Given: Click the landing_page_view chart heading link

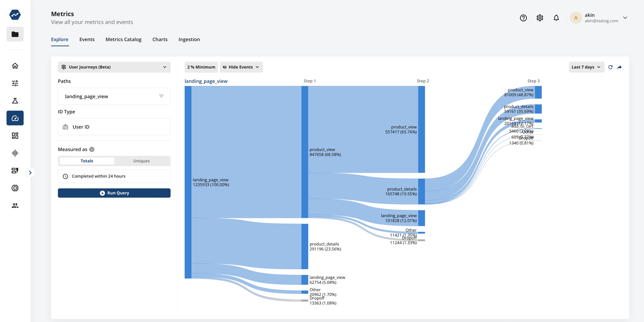Looking at the screenshot, I should coord(206,81).
